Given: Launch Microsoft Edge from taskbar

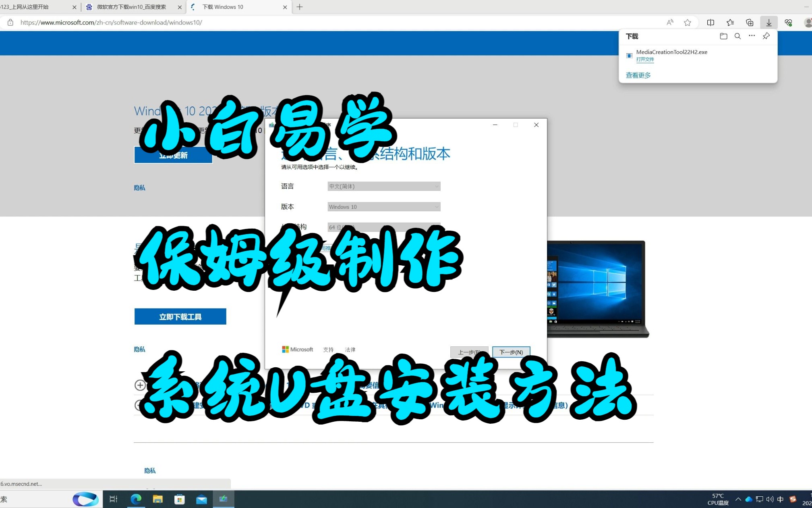Looking at the screenshot, I should pos(136,499).
